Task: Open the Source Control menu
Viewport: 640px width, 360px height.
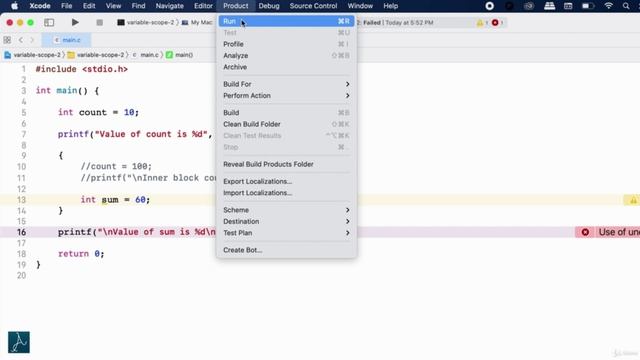Action: (x=313, y=6)
